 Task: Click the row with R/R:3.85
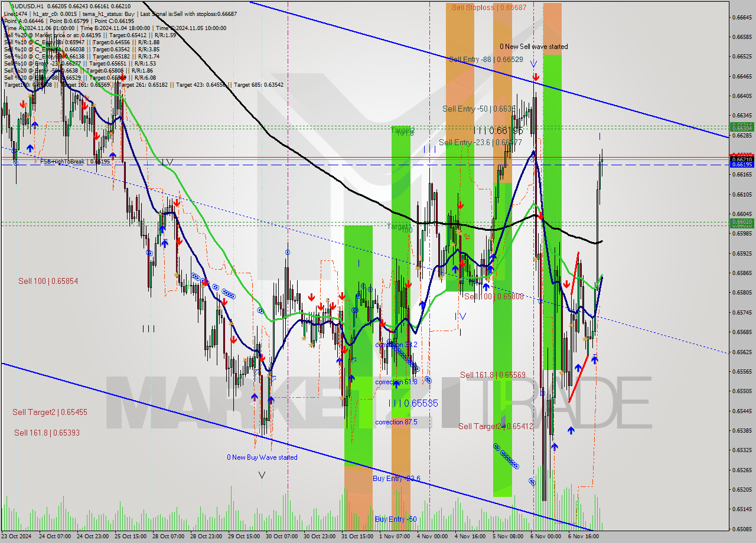(x=82, y=49)
